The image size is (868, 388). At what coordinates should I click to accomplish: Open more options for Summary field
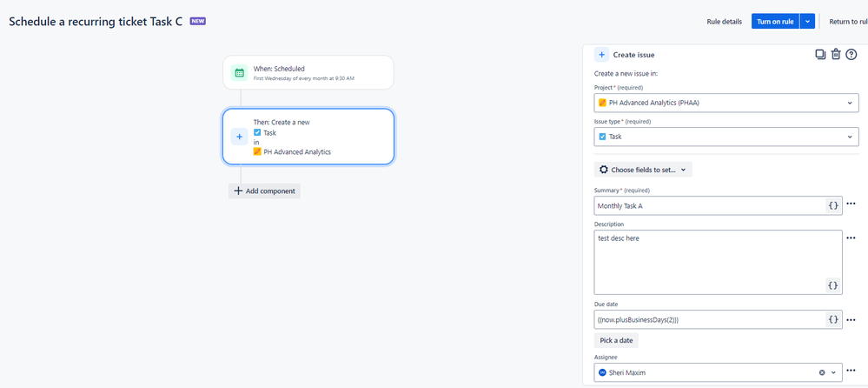pos(851,204)
